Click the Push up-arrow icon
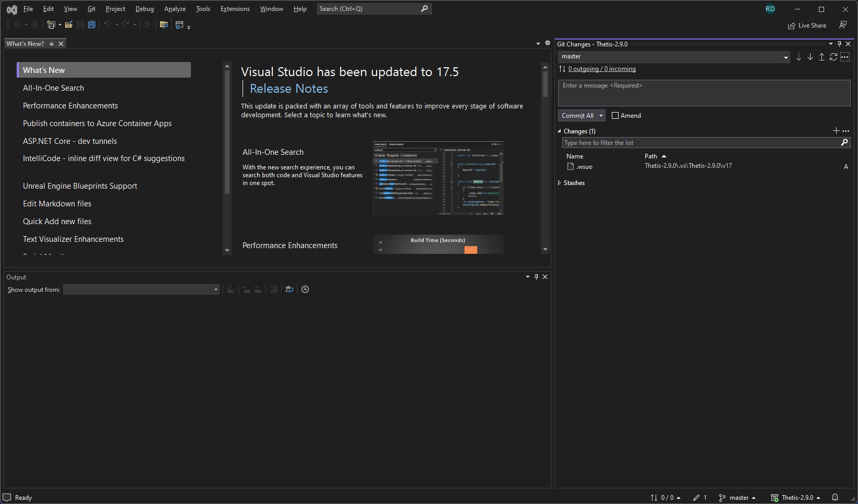 [821, 57]
